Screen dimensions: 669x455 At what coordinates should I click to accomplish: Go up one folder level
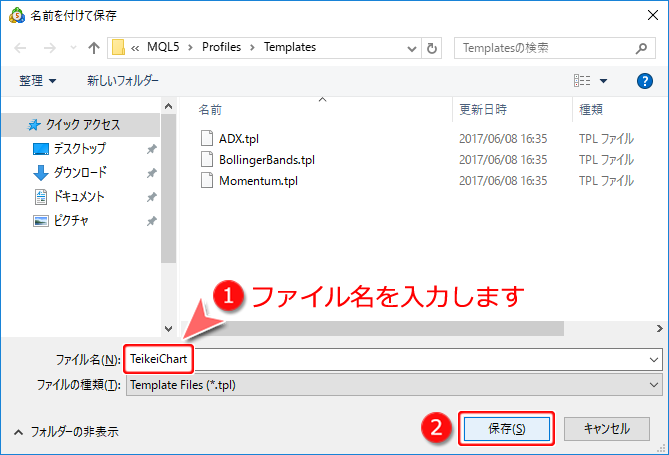click(x=94, y=48)
